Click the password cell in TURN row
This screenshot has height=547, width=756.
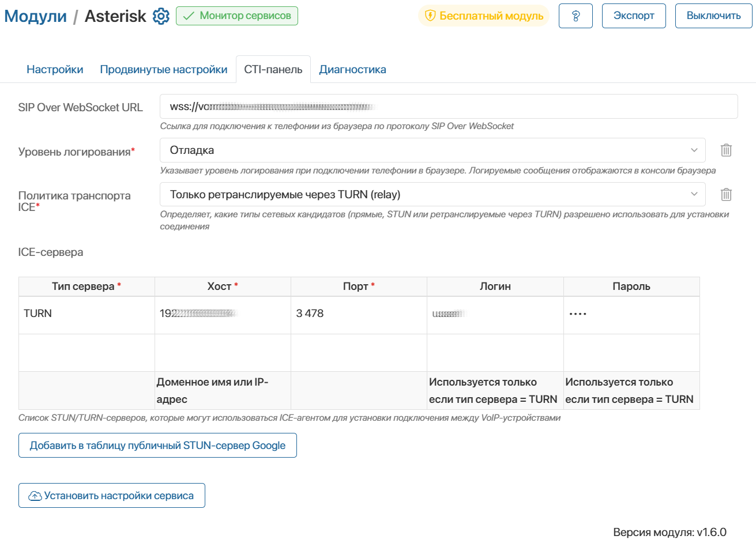tap(631, 314)
